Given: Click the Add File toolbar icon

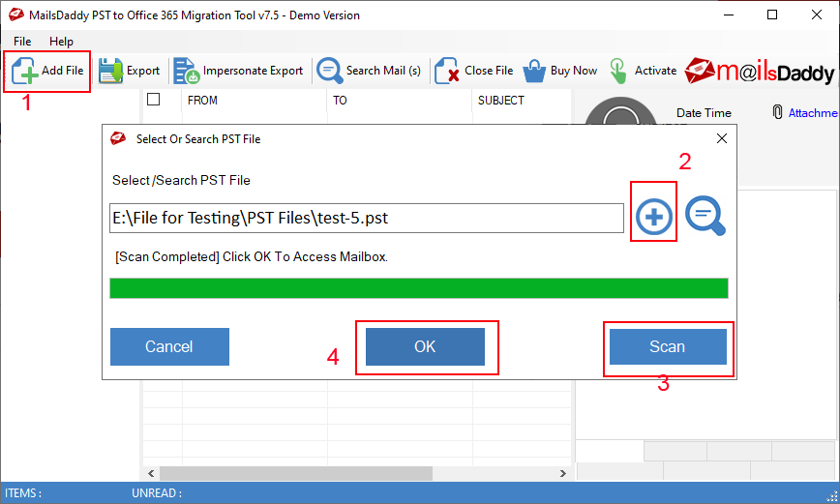Looking at the screenshot, I should (25, 71).
